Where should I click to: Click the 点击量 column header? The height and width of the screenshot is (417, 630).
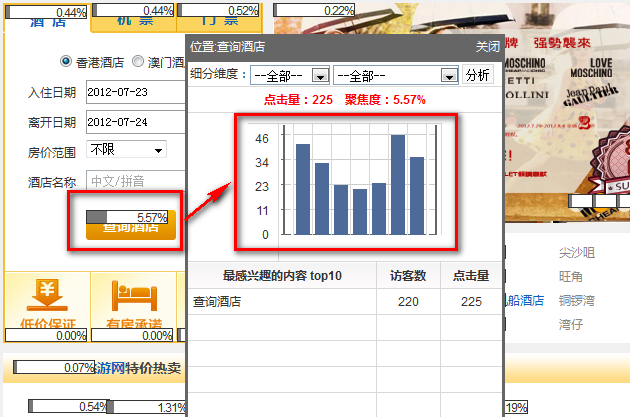pos(471,276)
